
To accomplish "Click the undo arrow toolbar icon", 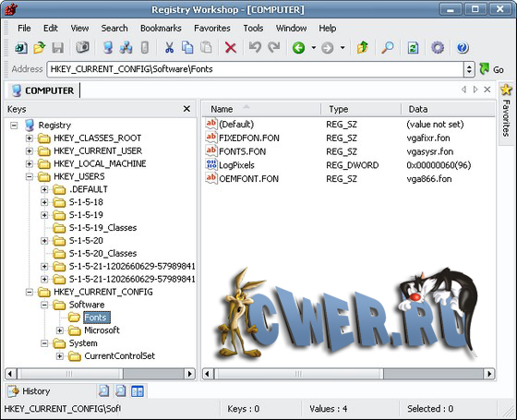I will pyautogui.click(x=255, y=48).
